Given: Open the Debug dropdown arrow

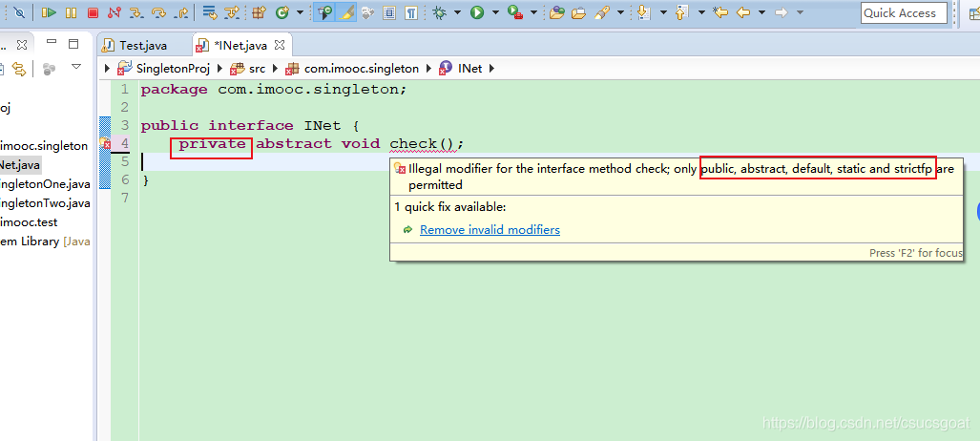Looking at the screenshot, I should [457, 12].
